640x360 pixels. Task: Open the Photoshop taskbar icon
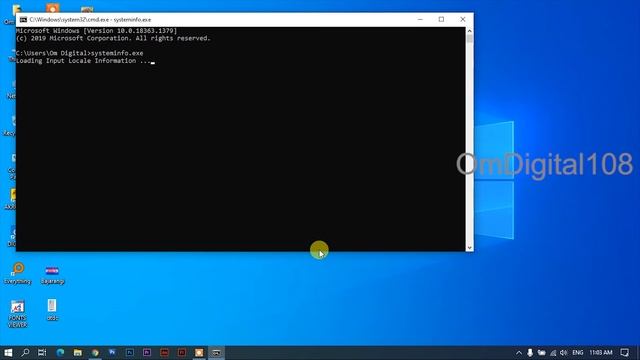[x=129, y=352]
